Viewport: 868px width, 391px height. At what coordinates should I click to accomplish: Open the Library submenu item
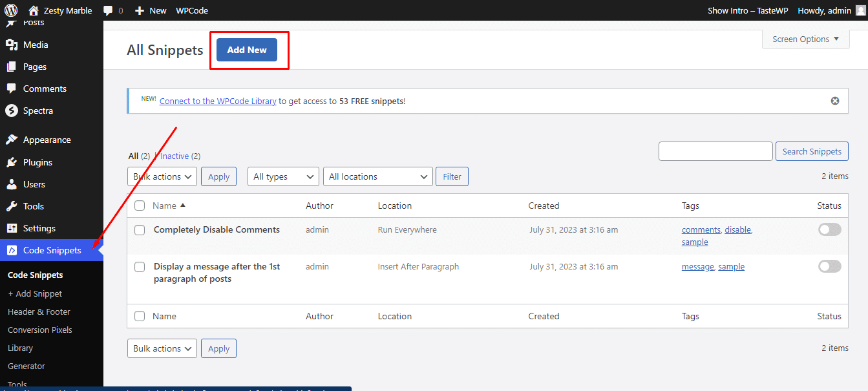point(20,348)
